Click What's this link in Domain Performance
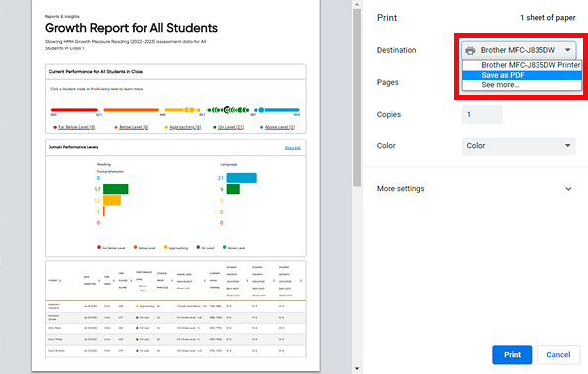This screenshot has height=374, width=588. tap(293, 148)
